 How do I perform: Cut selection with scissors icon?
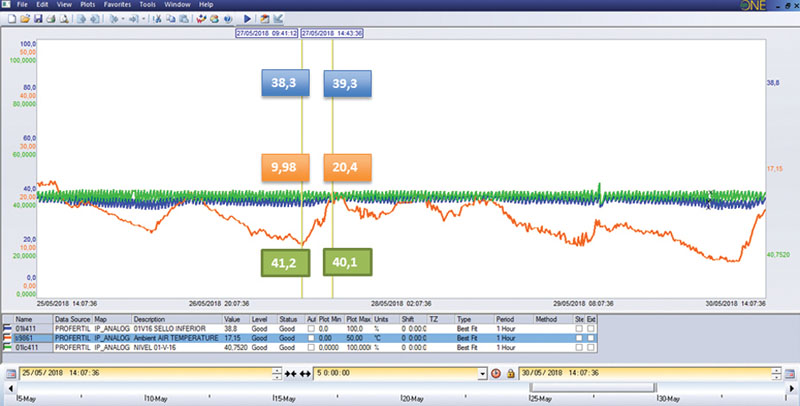point(157,19)
